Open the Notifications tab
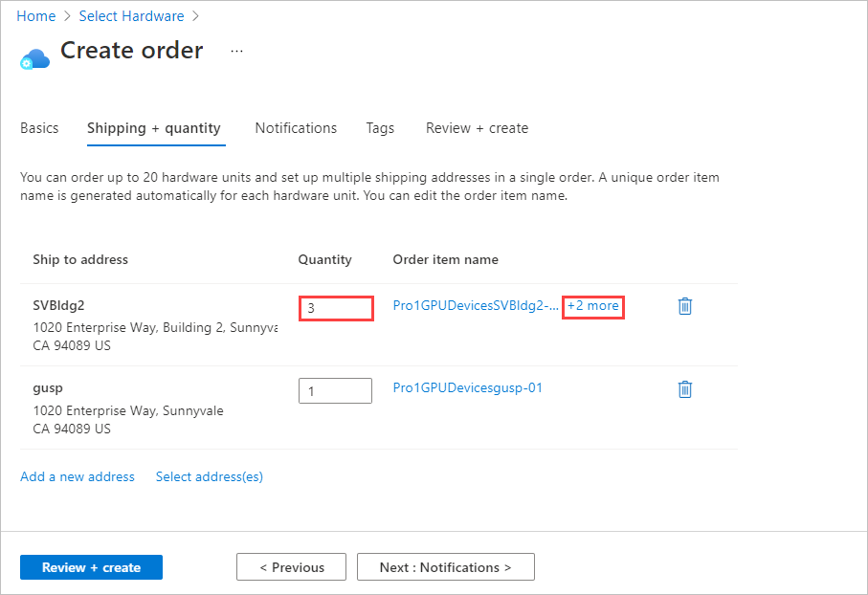Viewport: 868px width, 595px height. coord(296,128)
